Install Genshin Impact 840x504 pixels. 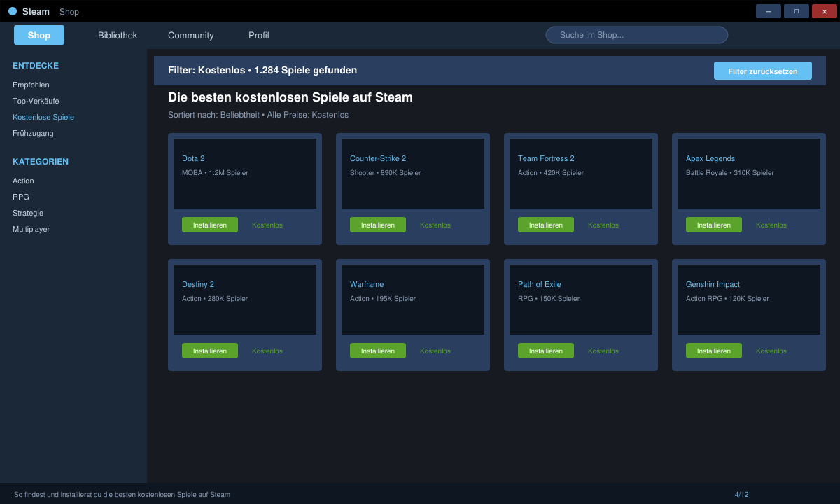(714, 351)
